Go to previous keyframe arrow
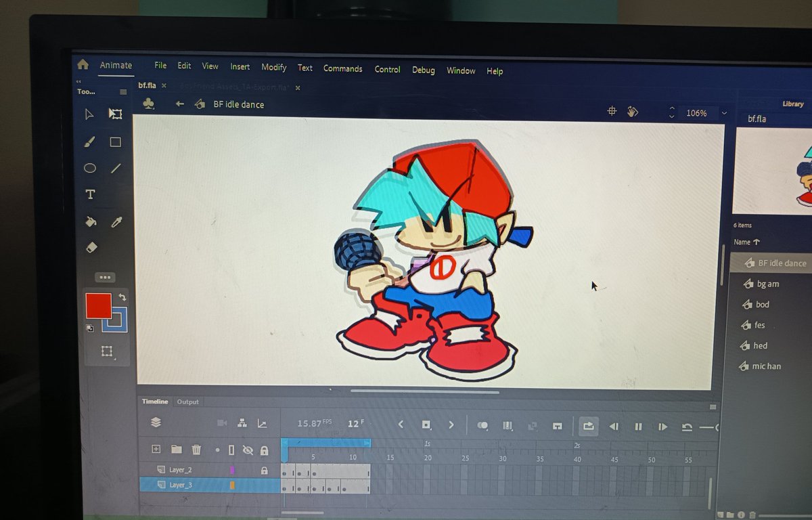The width and height of the screenshot is (812, 520). (400, 425)
